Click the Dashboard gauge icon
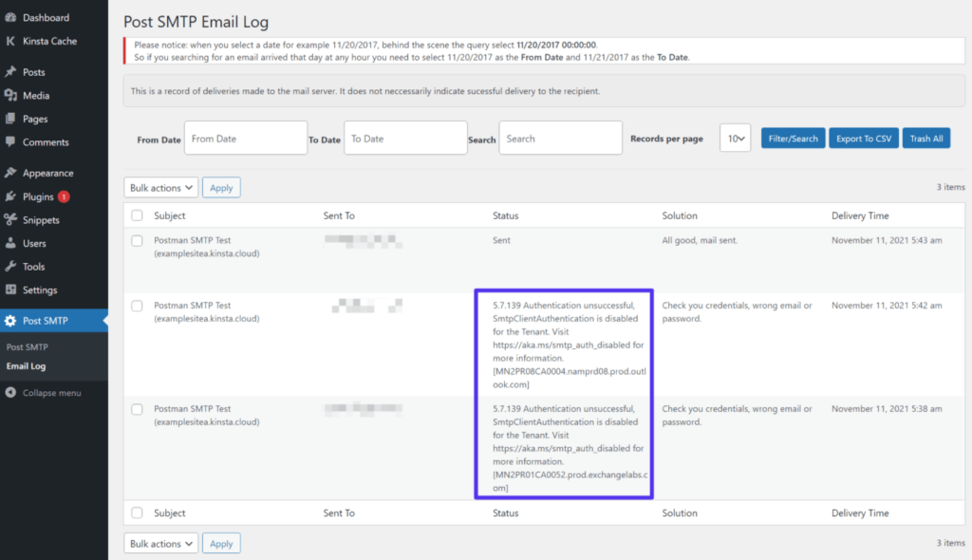 click(10, 18)
